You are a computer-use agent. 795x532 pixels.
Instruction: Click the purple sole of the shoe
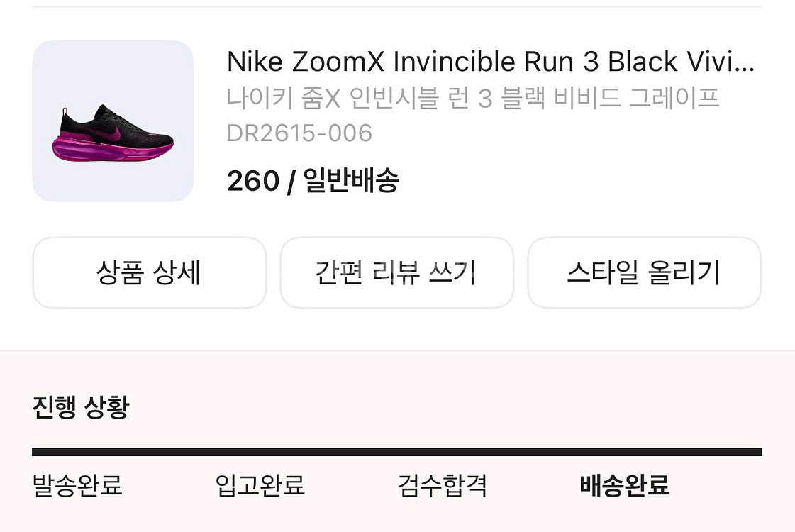[x=113, y=149]
